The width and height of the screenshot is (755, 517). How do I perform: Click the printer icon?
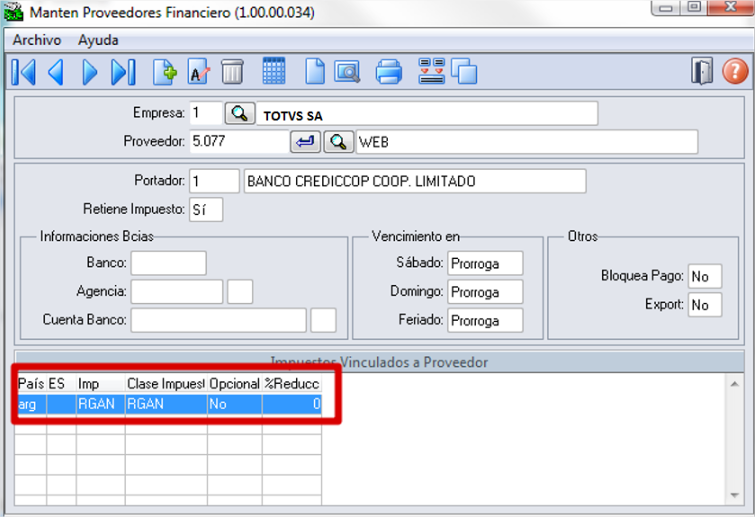389,72
